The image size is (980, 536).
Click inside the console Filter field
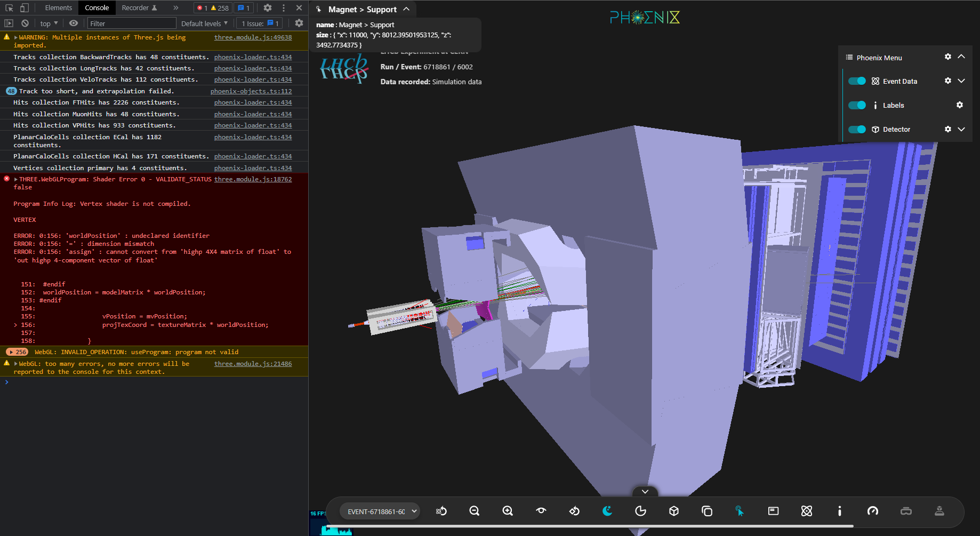coord(131,23)
